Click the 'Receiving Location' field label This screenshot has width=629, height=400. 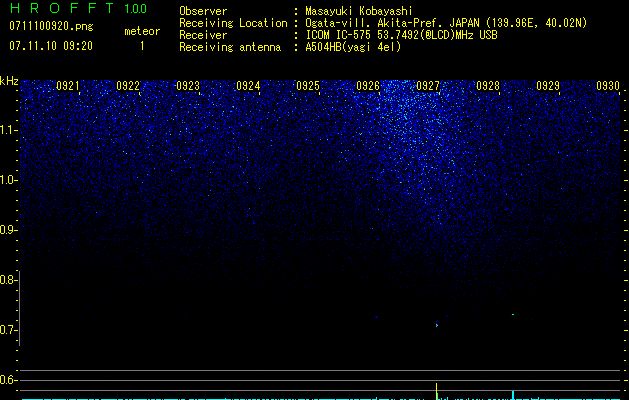tap(233, 23)
